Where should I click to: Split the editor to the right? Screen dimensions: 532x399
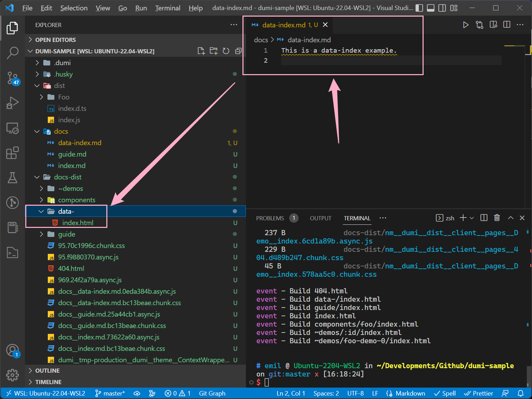tap(507, 25)
